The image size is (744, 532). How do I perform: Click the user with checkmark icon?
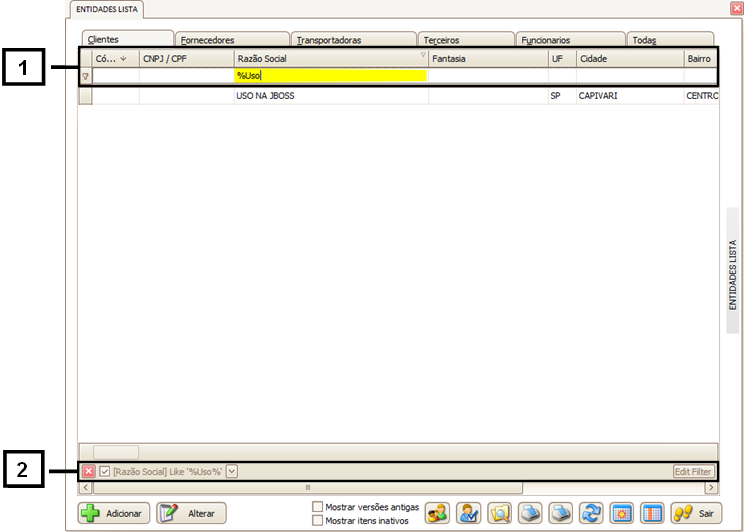click(x=468, y=513)
